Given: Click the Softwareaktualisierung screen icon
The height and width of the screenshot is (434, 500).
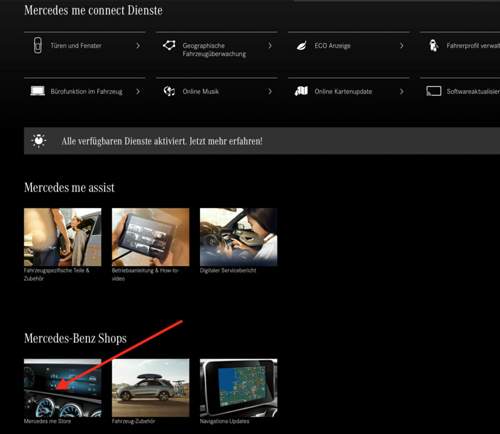Looking at the screenshot, I should tap(434, 91).
